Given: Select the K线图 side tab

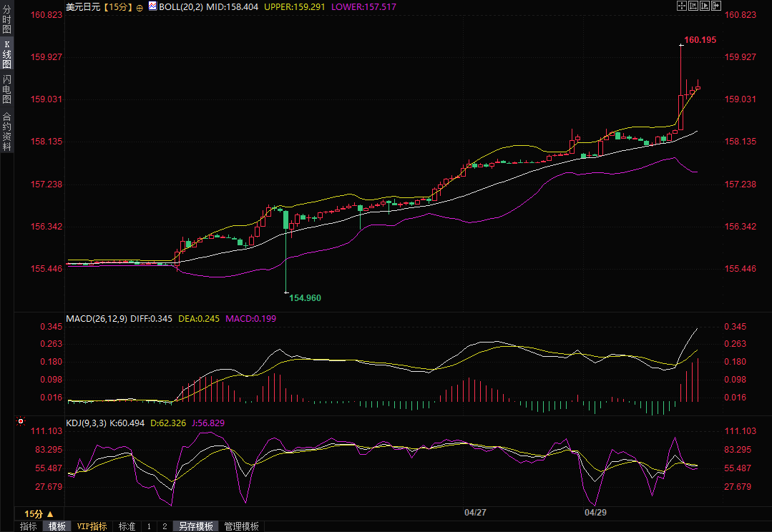Looking at the screenshot, I should (x=6, y=54).
